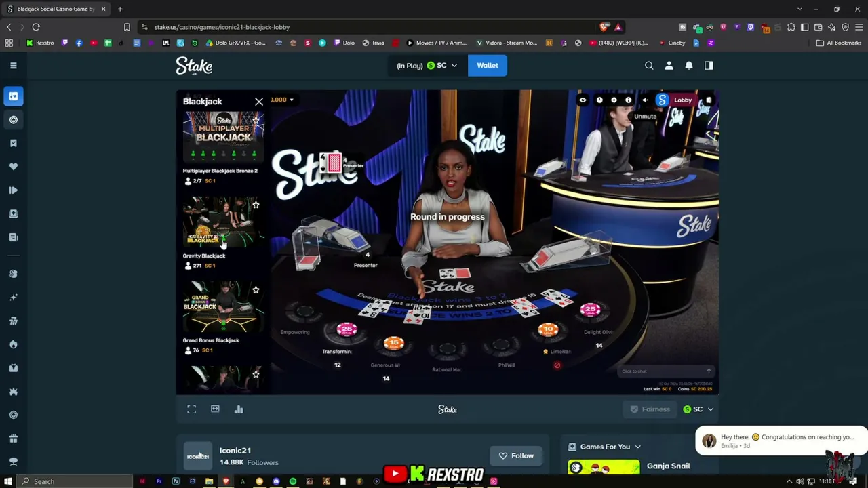Open Multiplayer Blackjack Bronze 2 thumbnail
The width and height of the screenshot is (868, 488).
(223, 138)
